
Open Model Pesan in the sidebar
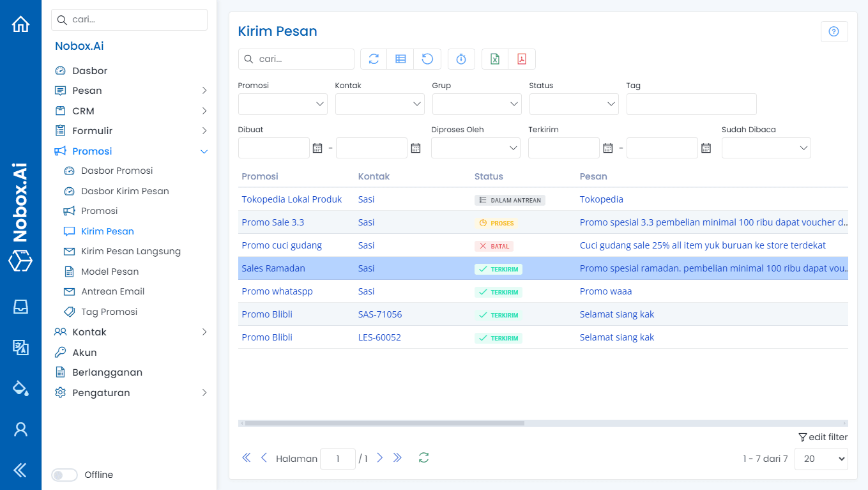[110, 272]
